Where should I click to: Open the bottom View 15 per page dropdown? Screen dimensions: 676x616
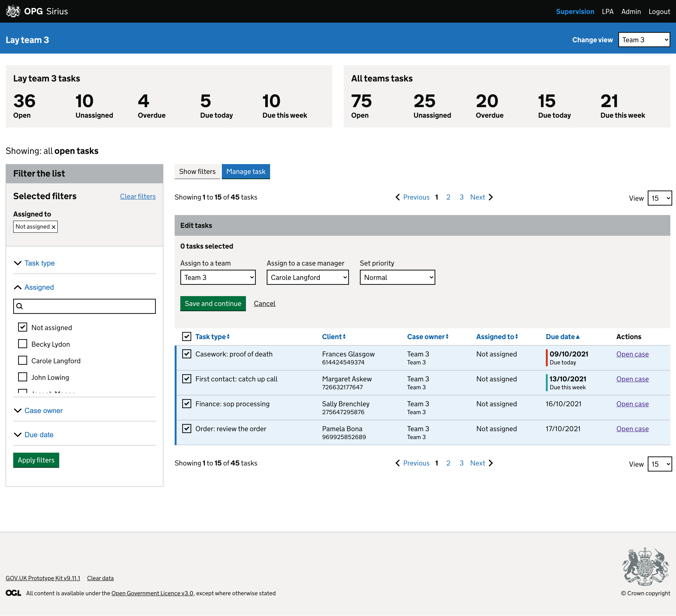(660, 464)
